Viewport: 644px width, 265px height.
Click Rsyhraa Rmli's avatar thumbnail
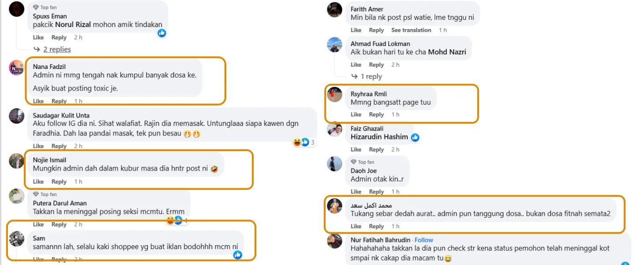[334, 94]
